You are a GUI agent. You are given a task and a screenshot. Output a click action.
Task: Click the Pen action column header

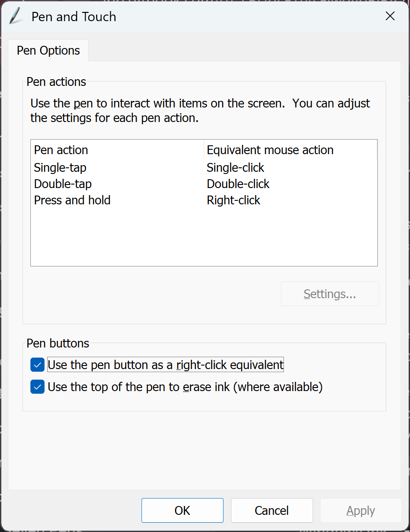tap(61, 150)
